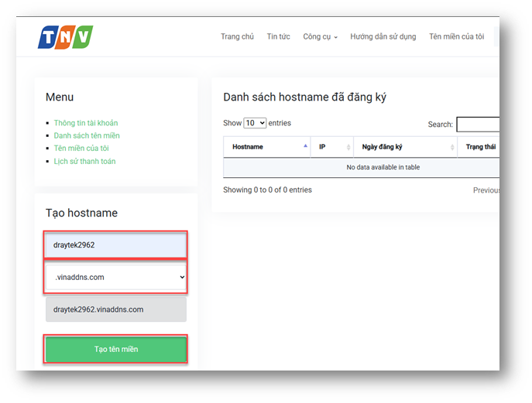Expand the .vinaddns.com domain dropdown
This screenshot has height=403, width=532.
[x=115, y=277]
